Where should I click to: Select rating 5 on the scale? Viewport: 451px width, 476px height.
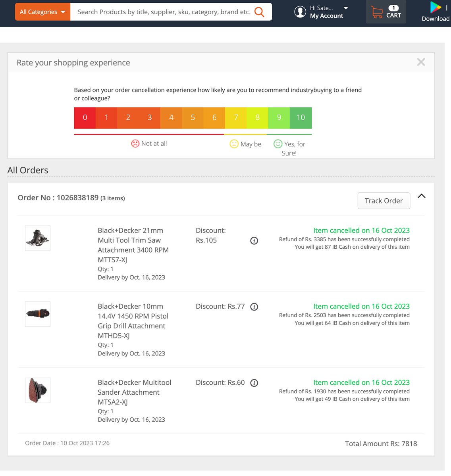tap(193, 118)
